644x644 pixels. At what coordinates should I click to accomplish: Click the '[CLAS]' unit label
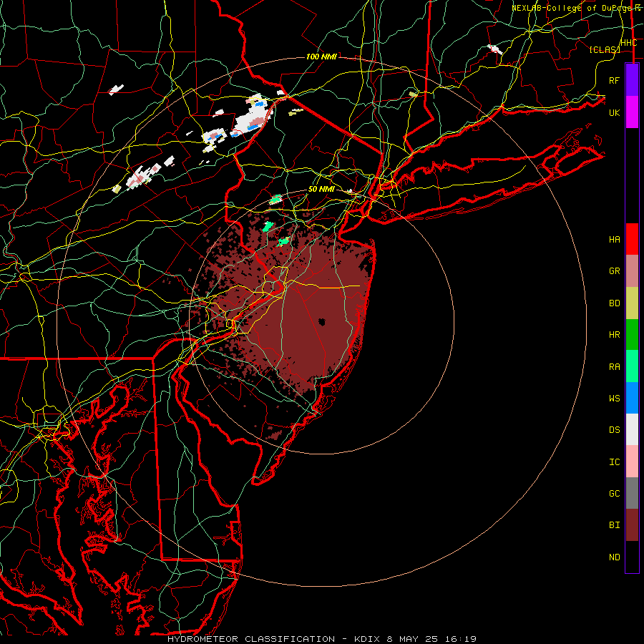pos(605,49)
